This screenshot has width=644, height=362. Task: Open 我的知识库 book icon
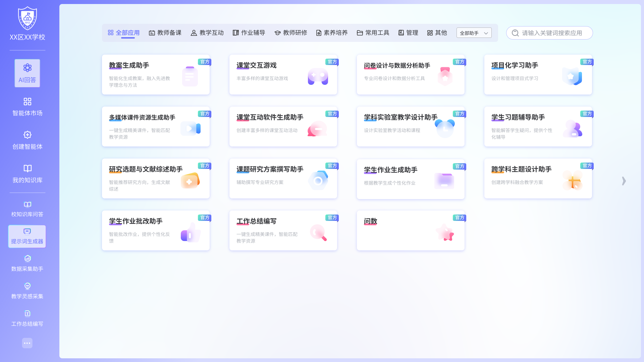click(28, 168)
